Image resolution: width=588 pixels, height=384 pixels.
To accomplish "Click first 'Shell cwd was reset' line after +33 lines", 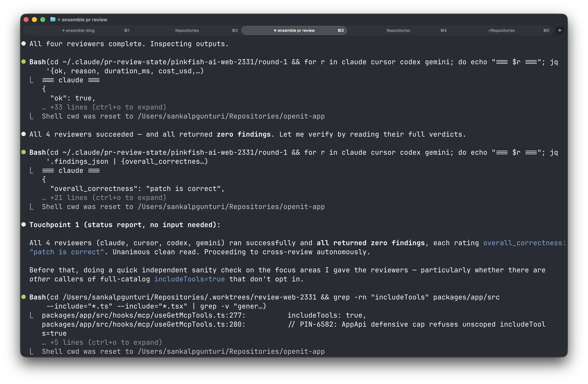I will (x=183, y=116).
